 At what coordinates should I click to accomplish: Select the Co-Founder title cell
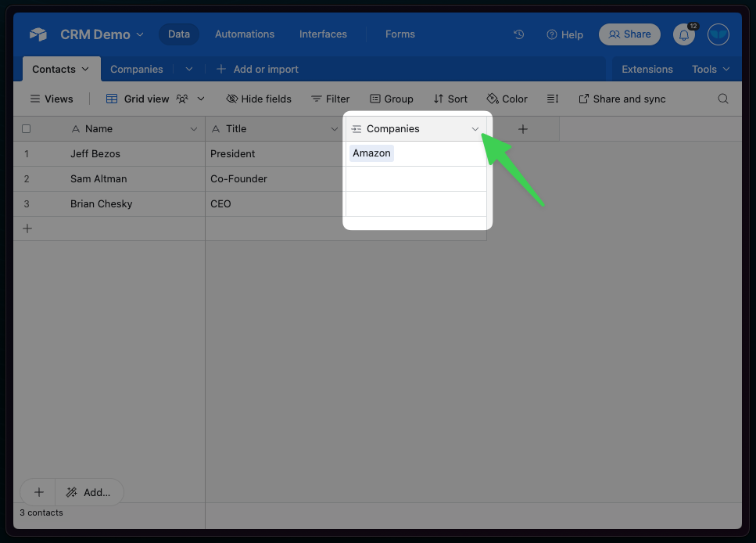point(275,179)
